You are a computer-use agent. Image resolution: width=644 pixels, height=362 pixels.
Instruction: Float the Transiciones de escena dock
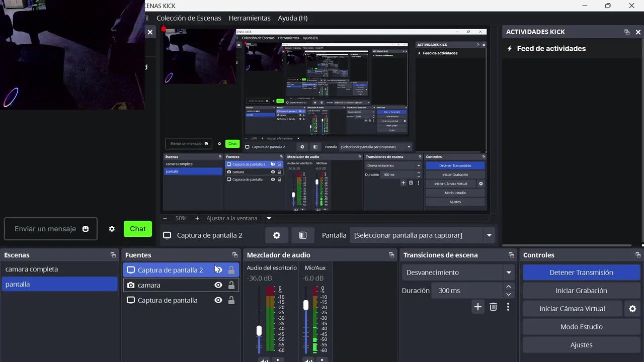511,255
